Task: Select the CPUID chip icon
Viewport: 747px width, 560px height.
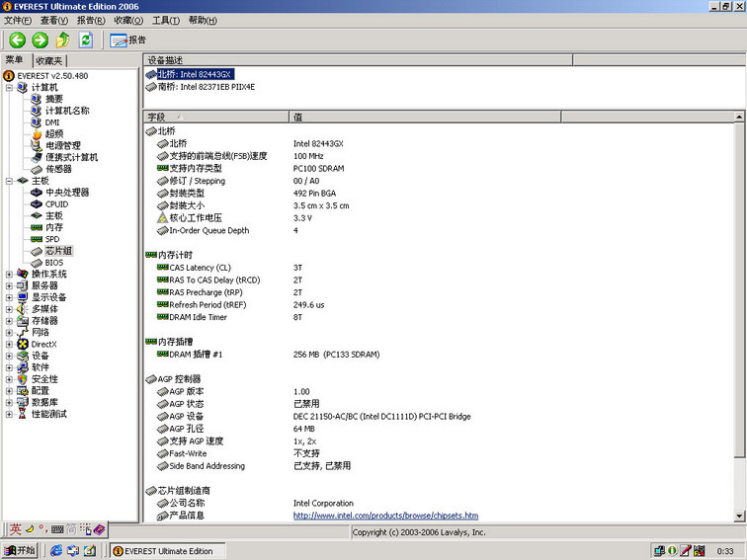Action: point(37,204)
